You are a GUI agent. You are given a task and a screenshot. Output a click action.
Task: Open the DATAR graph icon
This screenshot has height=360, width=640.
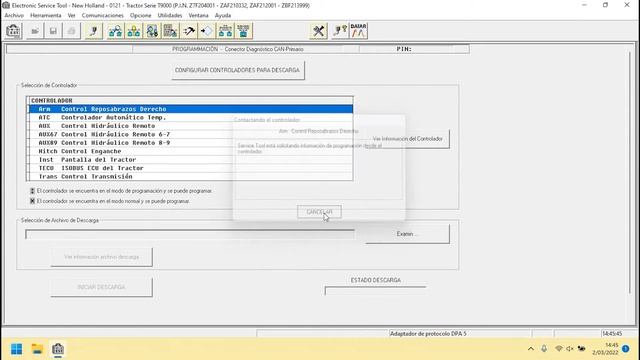coord(358,31)
